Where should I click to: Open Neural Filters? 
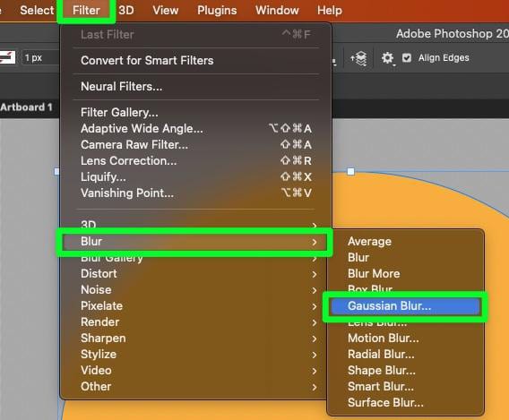tap(195, 87)
